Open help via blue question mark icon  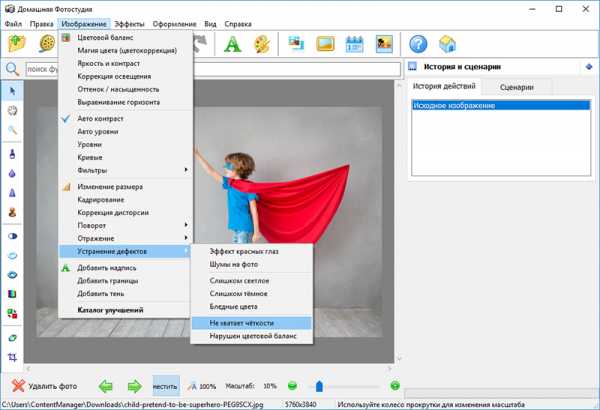(418, 44)
